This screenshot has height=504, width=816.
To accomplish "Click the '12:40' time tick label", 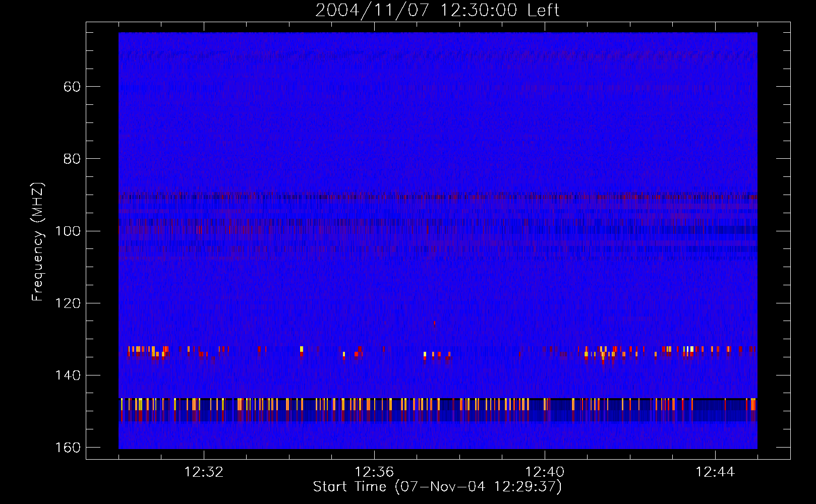I will point(545,472).
